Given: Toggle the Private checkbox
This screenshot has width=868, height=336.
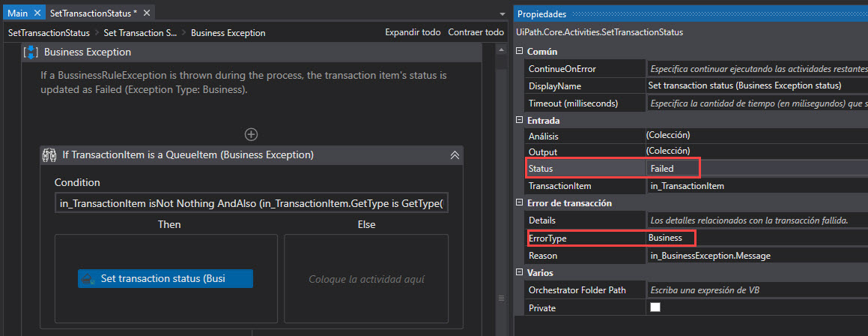Looking at the screenshot, I should (x=655, y=307).
